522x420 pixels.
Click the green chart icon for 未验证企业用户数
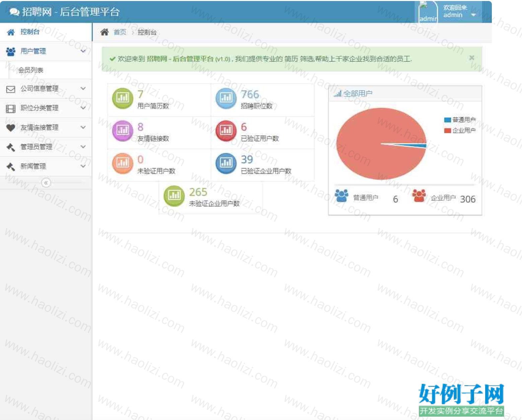174,196
